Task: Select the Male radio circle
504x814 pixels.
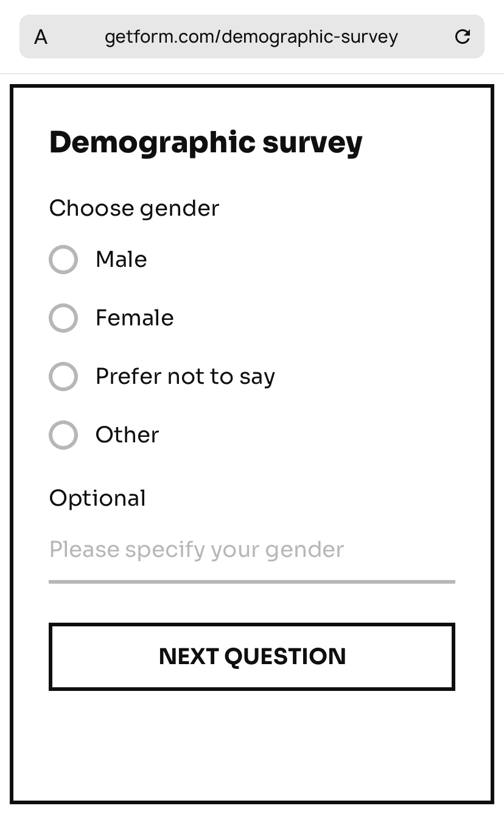Action: pos(63,260)
